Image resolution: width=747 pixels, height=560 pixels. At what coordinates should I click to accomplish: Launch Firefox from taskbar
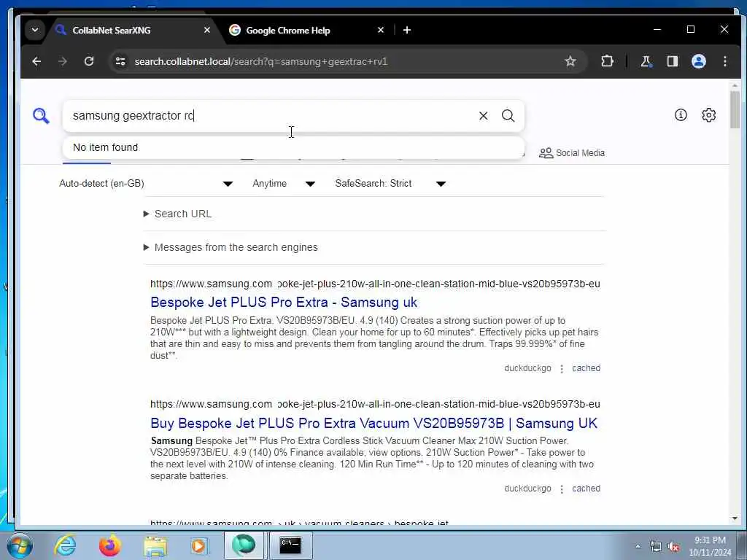click(109, 545)
